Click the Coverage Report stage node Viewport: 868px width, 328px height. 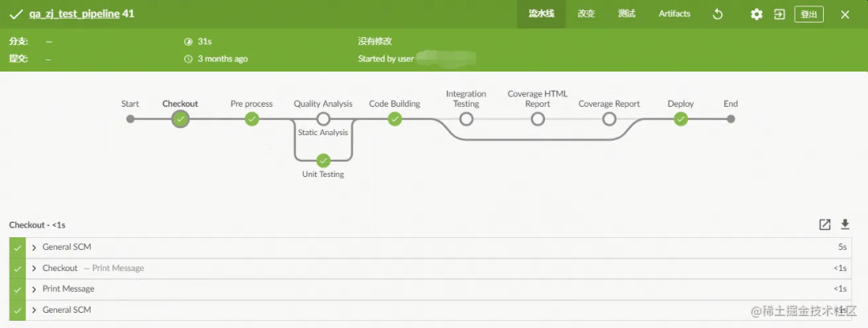pyautogui.click(x=609, y=119)
